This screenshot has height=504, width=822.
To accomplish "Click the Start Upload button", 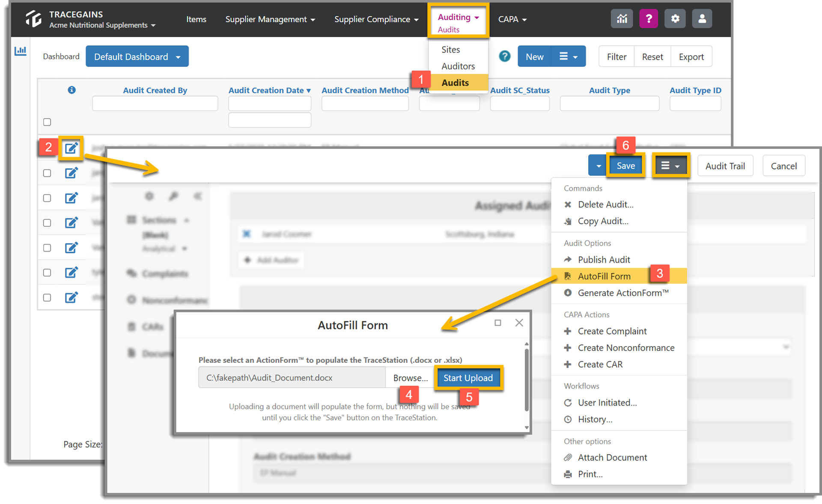I will 468,378.
